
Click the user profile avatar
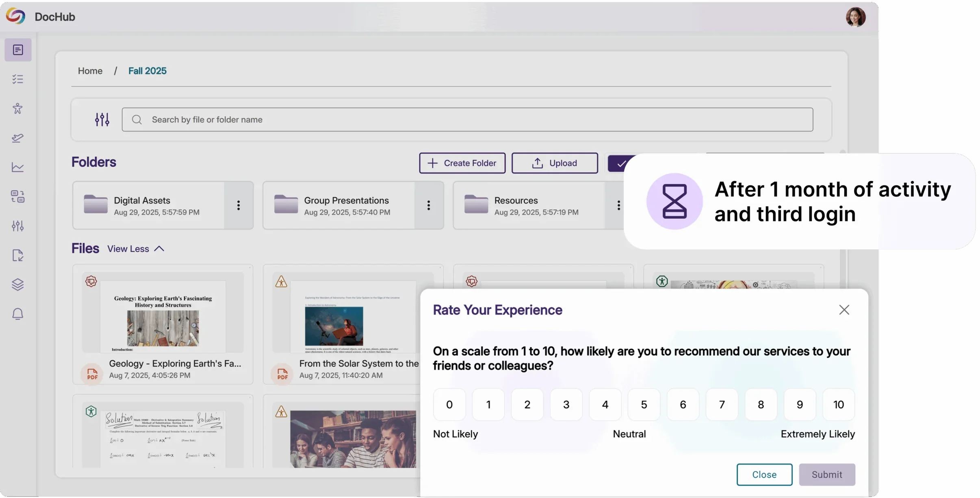pyautogui.click(x=855, y=17)
